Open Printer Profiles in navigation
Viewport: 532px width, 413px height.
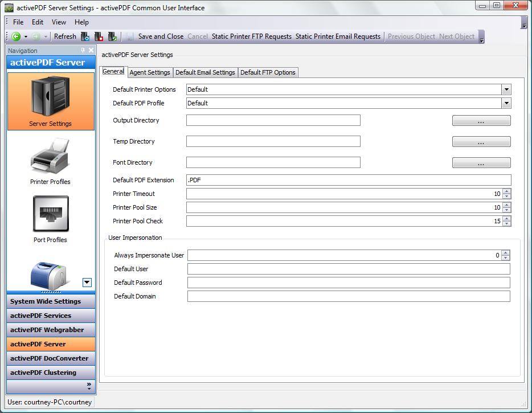click(x=50, y=162)
